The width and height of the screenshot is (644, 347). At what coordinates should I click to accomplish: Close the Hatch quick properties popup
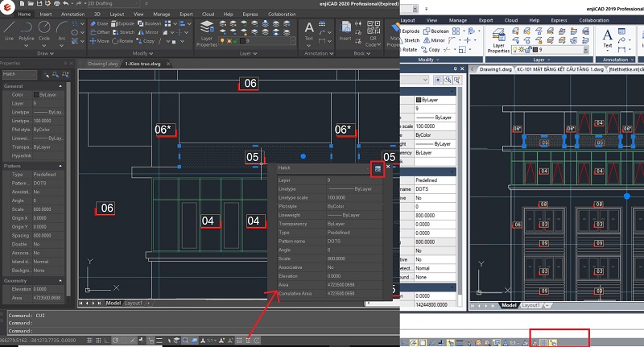388,167
